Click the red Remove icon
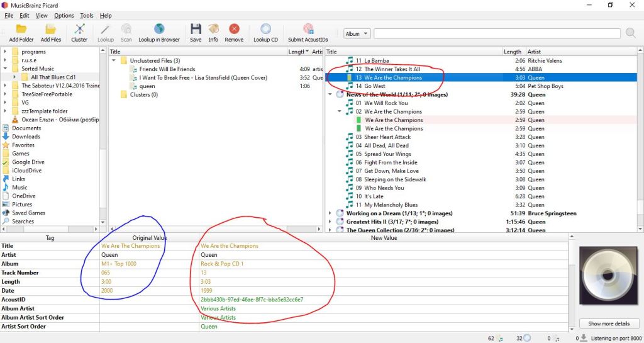The image size is (644, 343). (234, 29)
